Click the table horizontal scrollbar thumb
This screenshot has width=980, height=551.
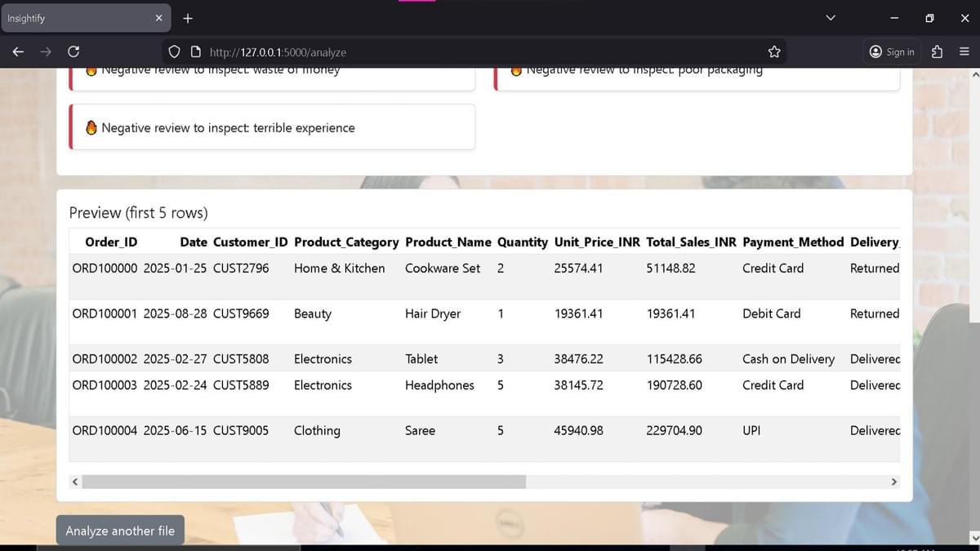tap(304, 482)
